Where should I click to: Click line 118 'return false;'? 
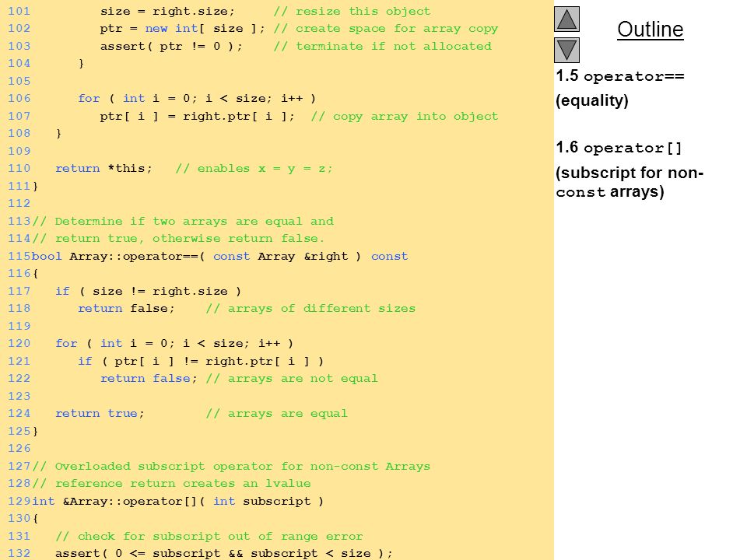(126, 309)
